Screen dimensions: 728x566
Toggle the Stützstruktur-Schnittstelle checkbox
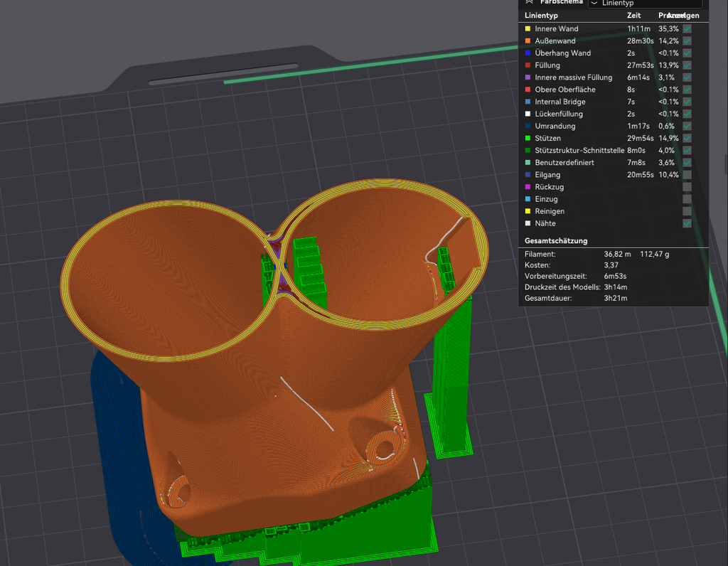pos(687,150)
